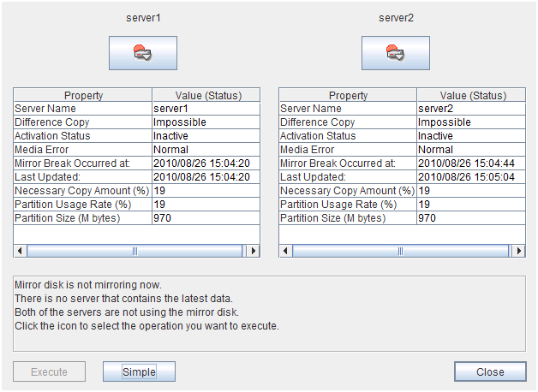Switch to Simple view with the Simple button
Viewport: 538px width, 392px height.
coord(139,371)
